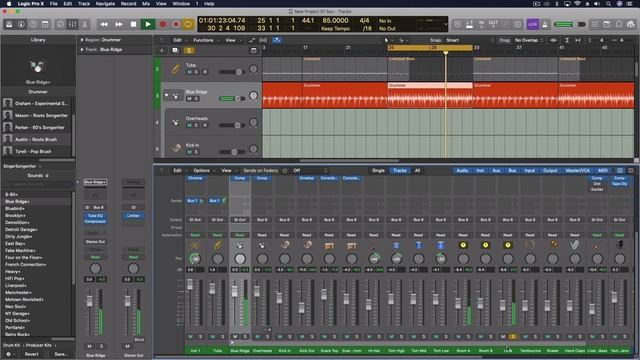
Task: Open the Library panel toolbar button
Action: click(x=9, y=24)
